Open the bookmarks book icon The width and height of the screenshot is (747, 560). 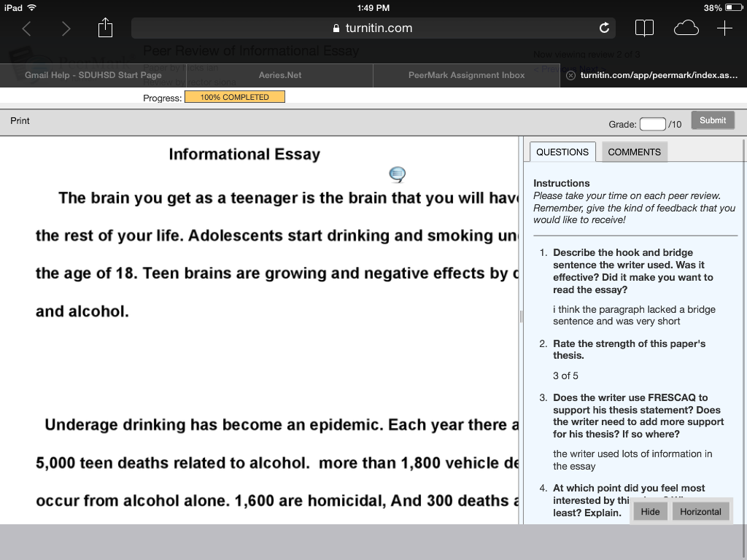pos(644,28)
